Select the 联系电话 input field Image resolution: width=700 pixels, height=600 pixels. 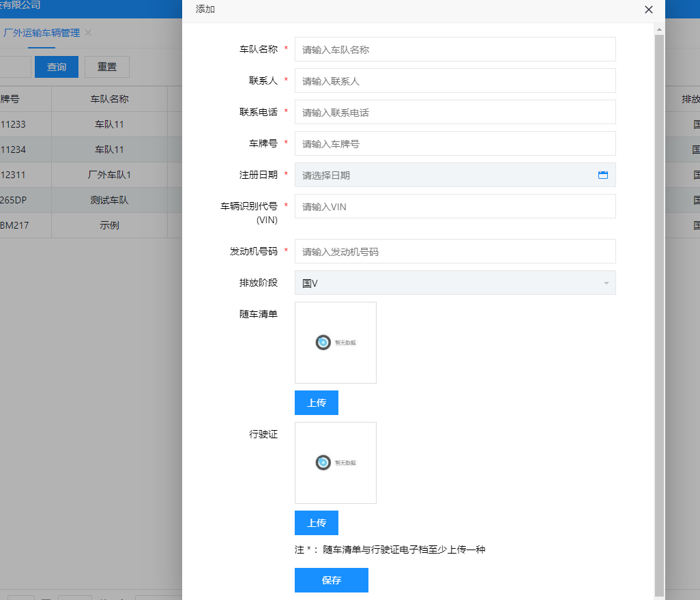point(455,112)
